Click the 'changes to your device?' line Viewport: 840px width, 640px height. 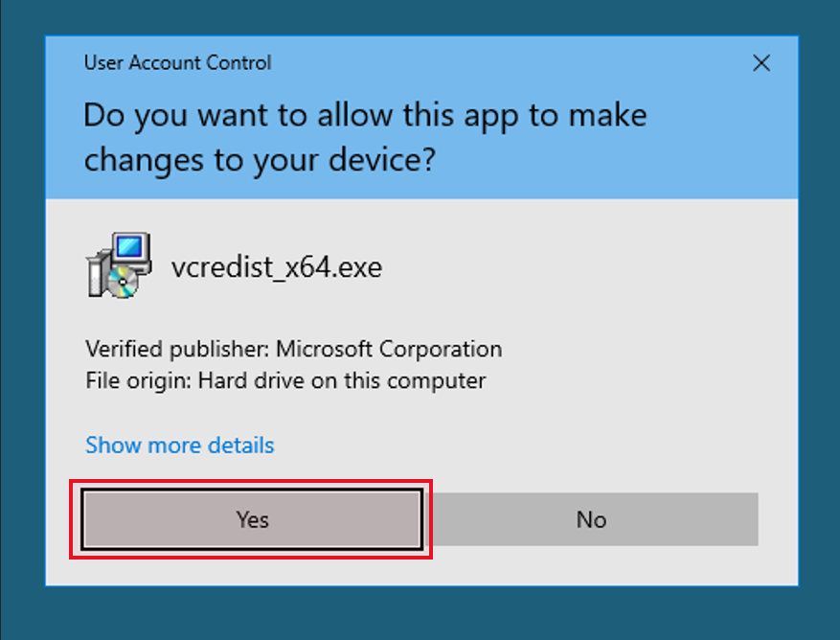[x=260, y=160]
